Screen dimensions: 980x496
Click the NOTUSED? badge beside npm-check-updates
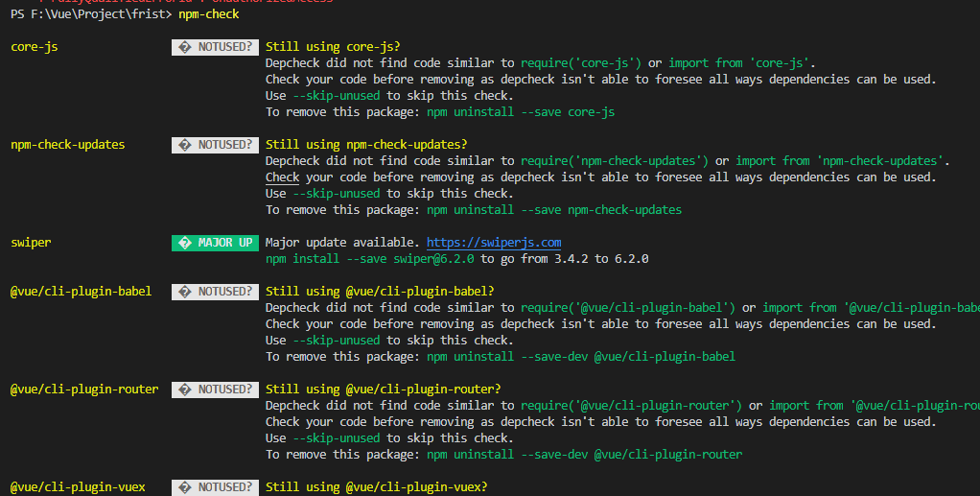point(215,145)
